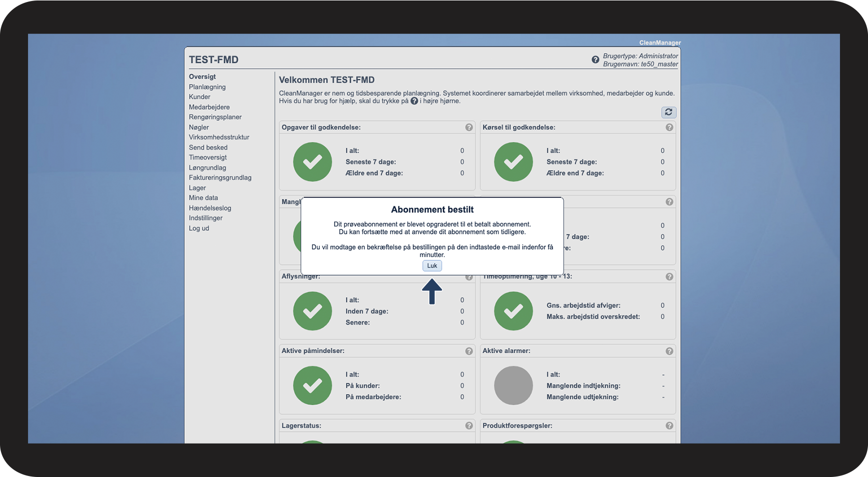868x477 pixels.
Task: Select Lager in the sidebar
Action: click(197, 188)
